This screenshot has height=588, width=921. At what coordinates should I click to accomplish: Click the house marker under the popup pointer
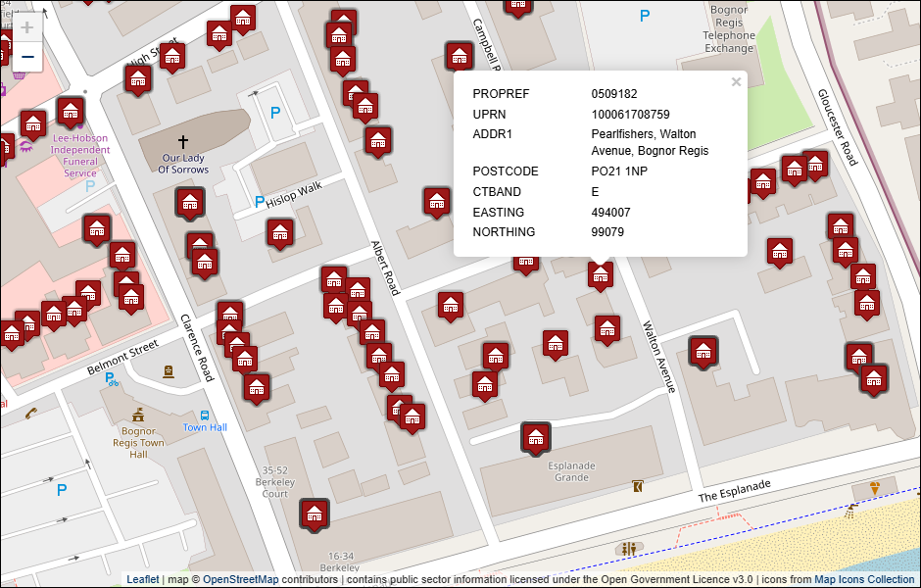tap(601, 274)
